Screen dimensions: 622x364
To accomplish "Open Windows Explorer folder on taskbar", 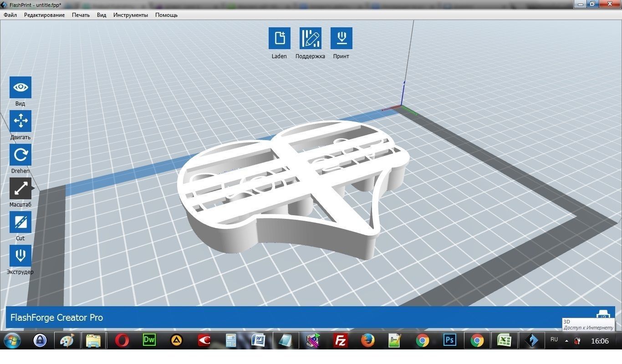I will point(94,340).
